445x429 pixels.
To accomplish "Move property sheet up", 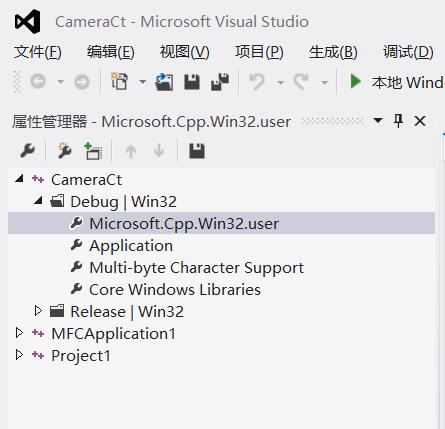I will (x=131, y=151).
